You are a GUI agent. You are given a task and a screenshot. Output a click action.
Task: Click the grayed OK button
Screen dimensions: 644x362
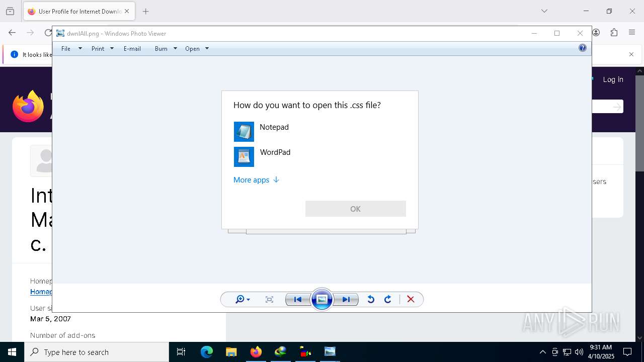click(x=356, y=209)
